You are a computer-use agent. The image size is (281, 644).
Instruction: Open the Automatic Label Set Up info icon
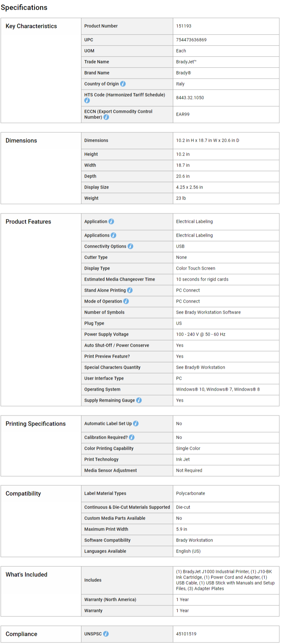[x=136, y=423]
